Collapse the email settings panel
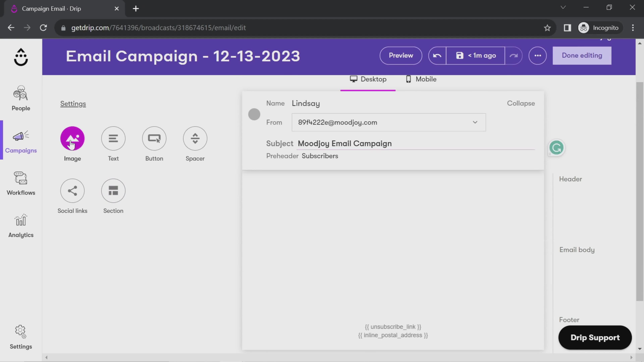The height and width of the screenshot is (362, 644). point(521,103)
